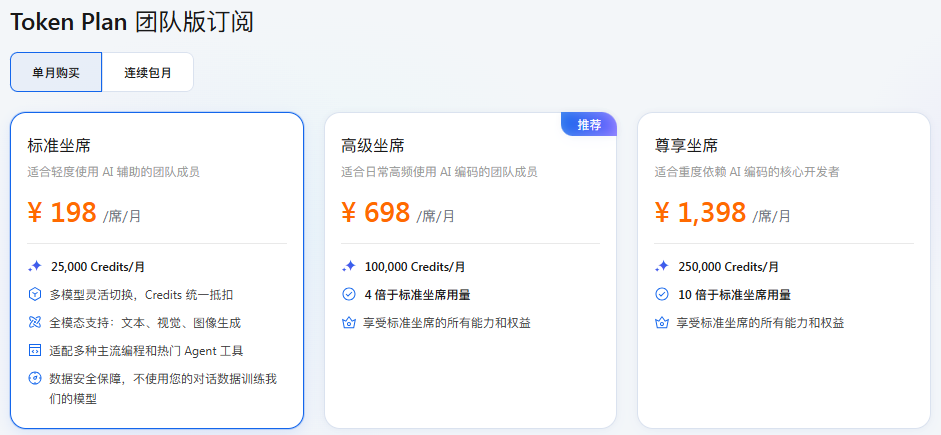Click the 数据安全保障 shield icon
The image size is (941, 435).
coord(35,379)
